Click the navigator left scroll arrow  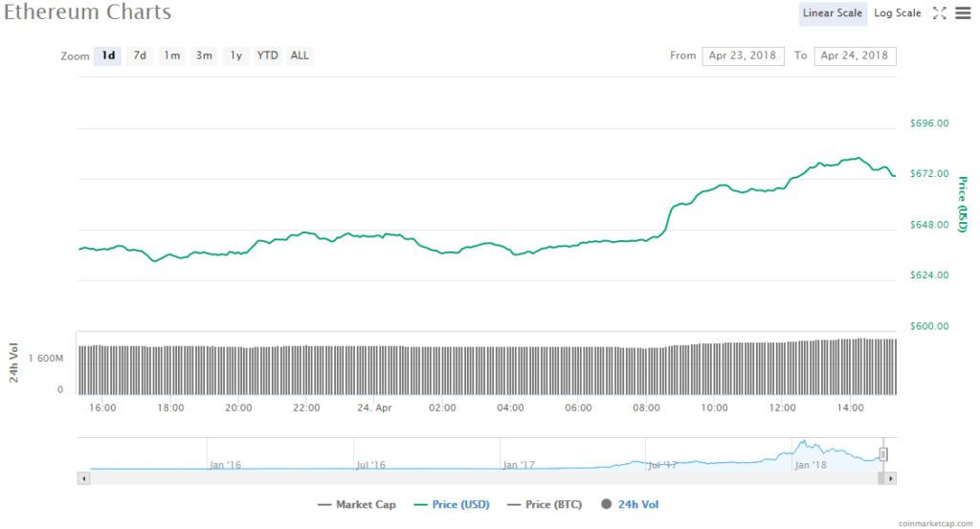click(x=83, y=477)
